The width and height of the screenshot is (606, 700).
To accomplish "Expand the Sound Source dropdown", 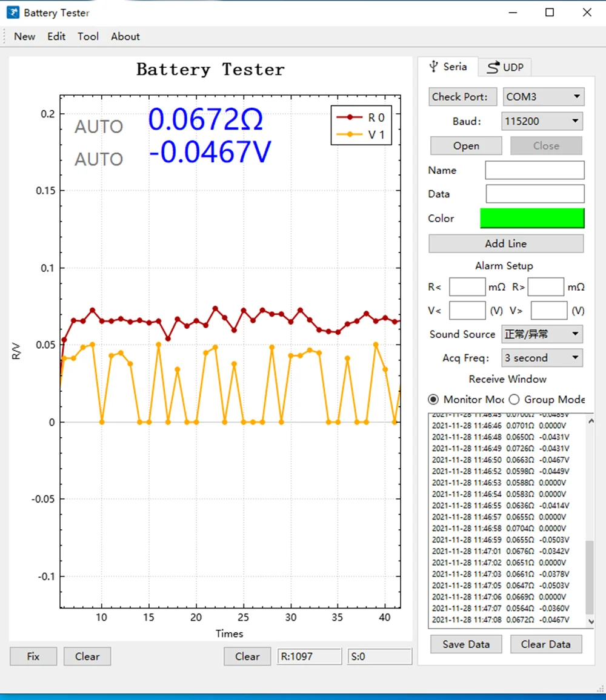I will [x=542, y=334].
